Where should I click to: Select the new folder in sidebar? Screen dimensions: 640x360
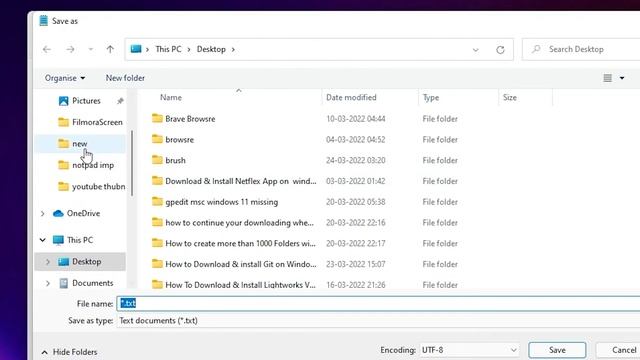click(x=80, y=144)
